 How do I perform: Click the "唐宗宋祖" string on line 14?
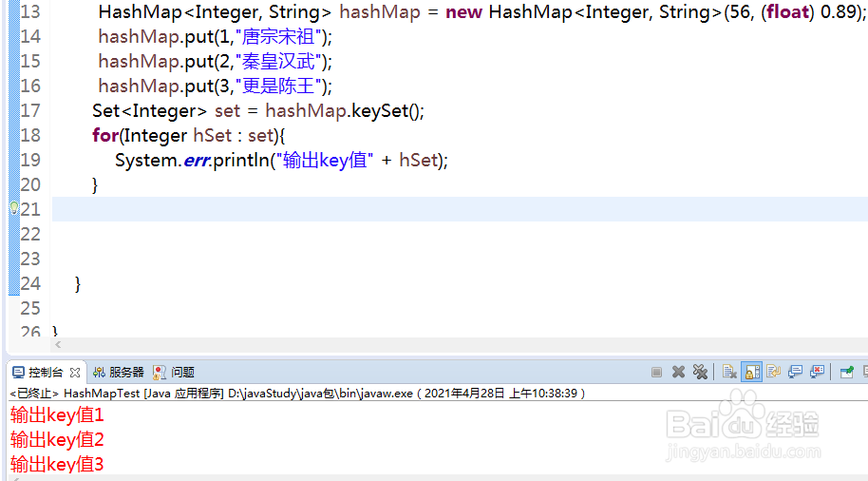coord(279,36)
